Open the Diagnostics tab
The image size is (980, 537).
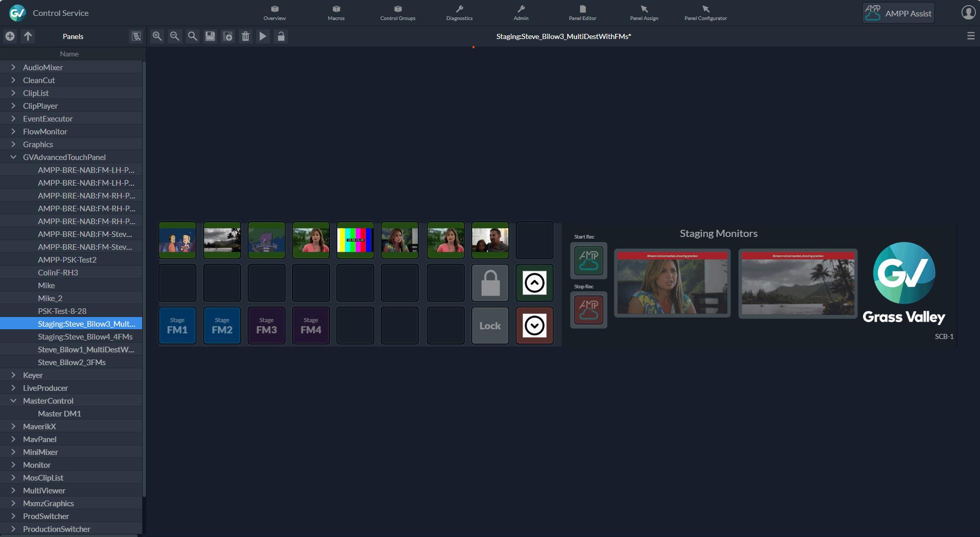click(459, 13)
